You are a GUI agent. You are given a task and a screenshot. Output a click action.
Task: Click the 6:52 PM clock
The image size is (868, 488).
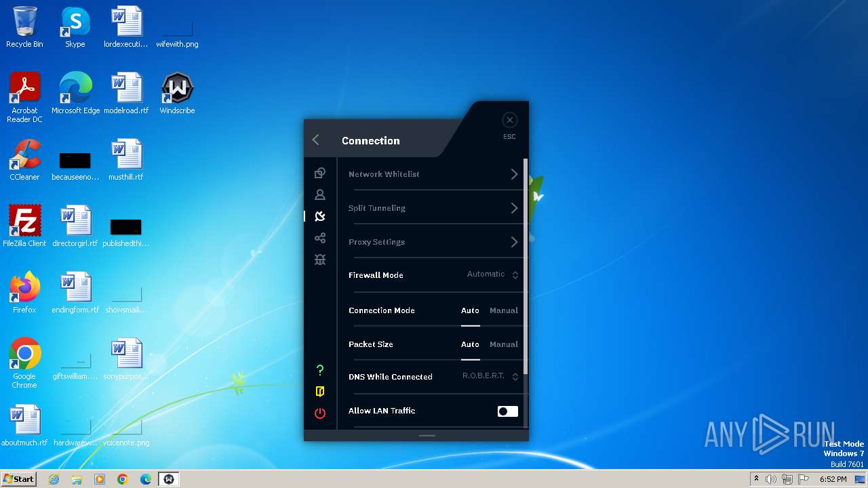coord(833,479)
